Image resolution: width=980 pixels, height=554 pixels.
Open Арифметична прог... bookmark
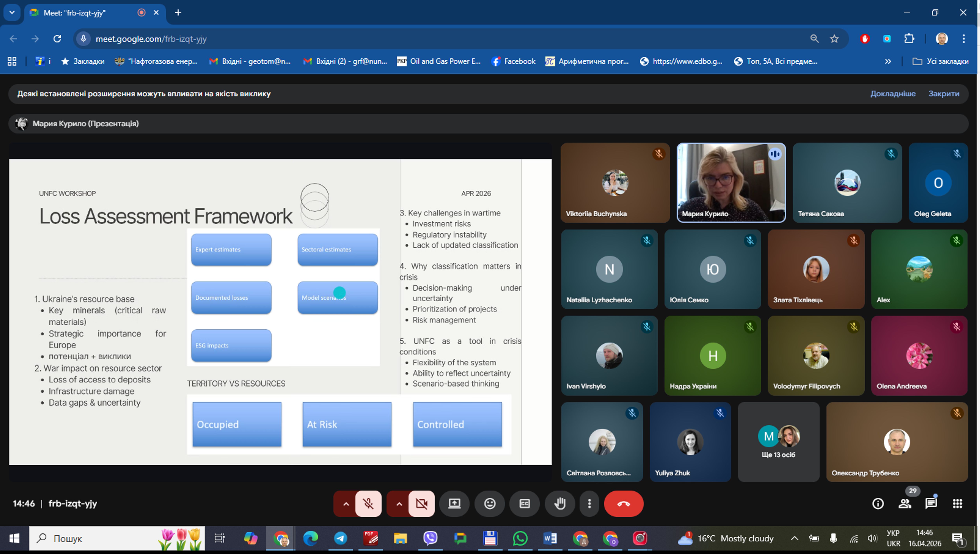[587, 61]
